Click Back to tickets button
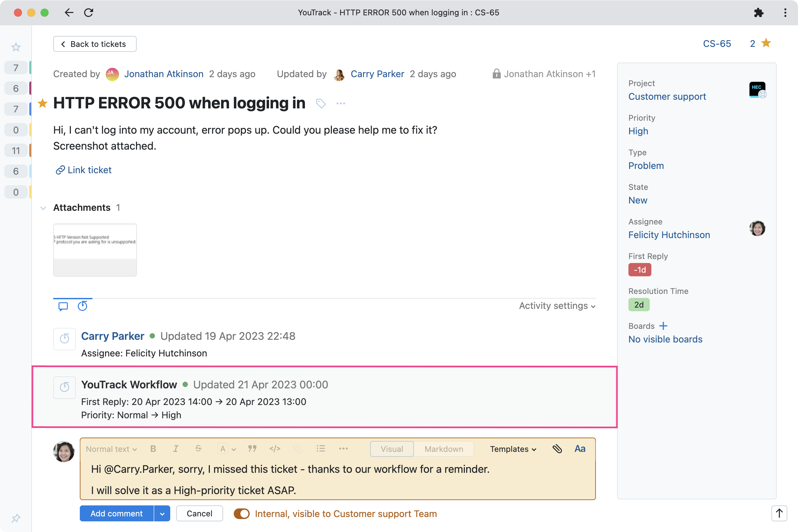This screenshot has width=798, height=532. pos(95,44)
